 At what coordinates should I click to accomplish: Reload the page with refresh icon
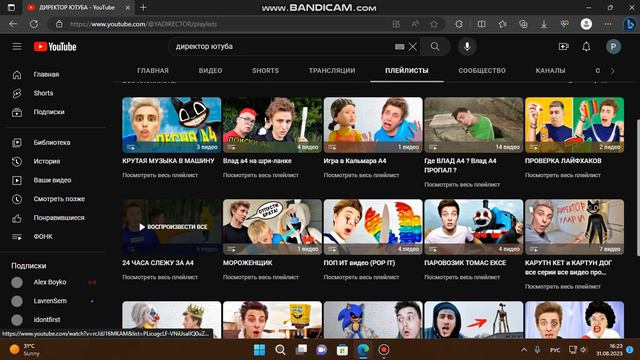coord(34,24)
